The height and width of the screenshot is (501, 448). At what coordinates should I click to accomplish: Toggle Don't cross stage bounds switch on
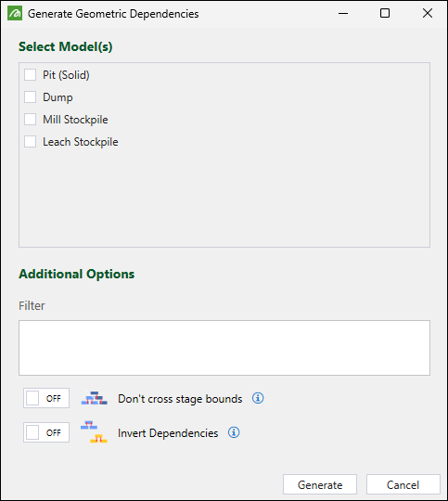pos(46,398)
